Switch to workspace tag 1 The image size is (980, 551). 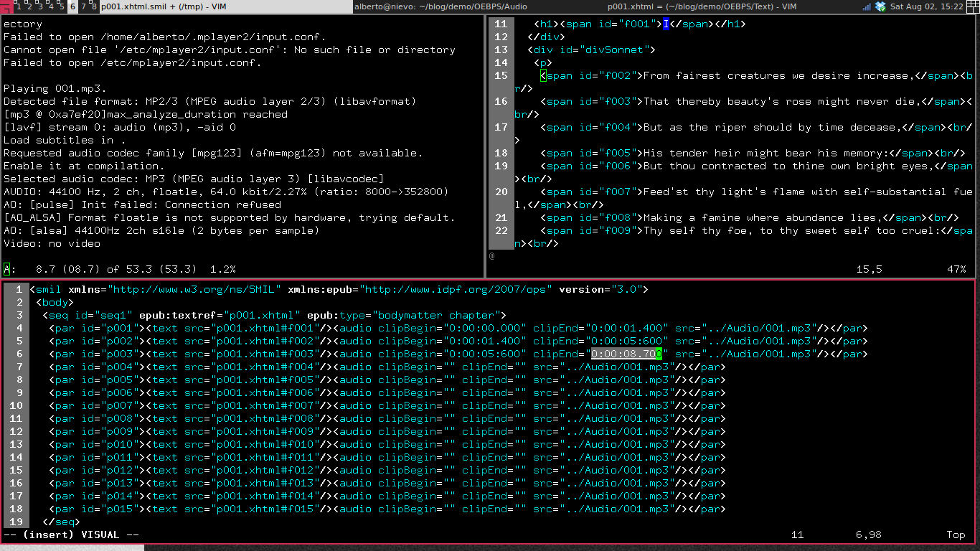[x=19, y=6]
